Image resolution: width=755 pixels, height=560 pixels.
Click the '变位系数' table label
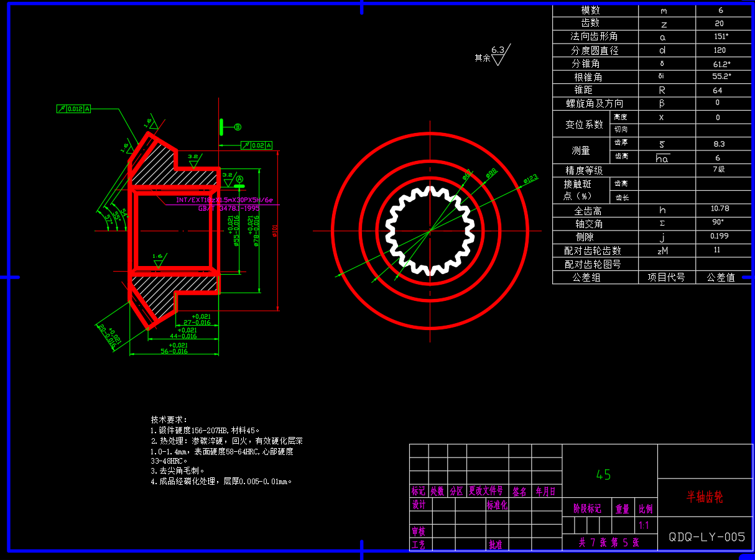click(584, 124)
